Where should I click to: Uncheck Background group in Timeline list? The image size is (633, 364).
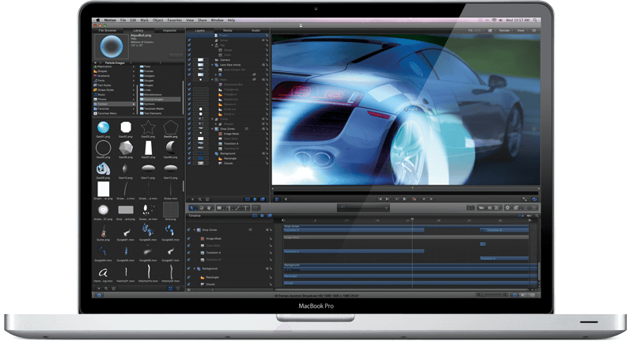tap(188, 268)
